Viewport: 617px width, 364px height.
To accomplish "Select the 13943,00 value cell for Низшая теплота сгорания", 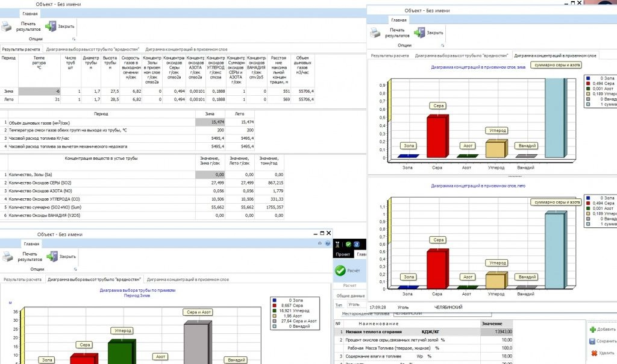I will click(x=496, y=331).
